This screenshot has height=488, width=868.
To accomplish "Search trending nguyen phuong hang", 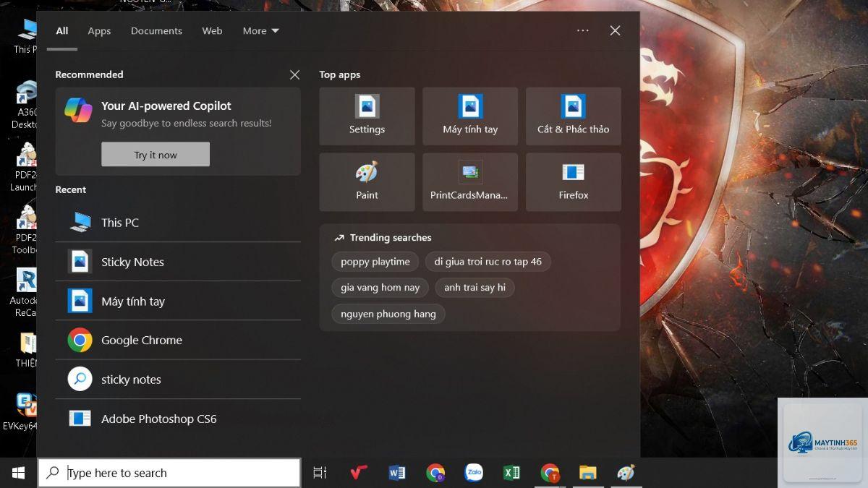I will coord(388,314).
